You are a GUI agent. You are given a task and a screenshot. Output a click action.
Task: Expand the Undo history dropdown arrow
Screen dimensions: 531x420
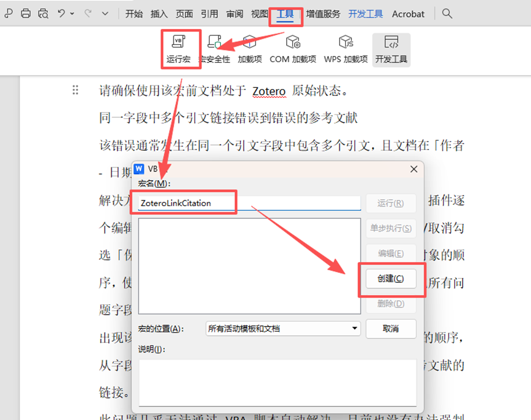(x=71, y=13)
